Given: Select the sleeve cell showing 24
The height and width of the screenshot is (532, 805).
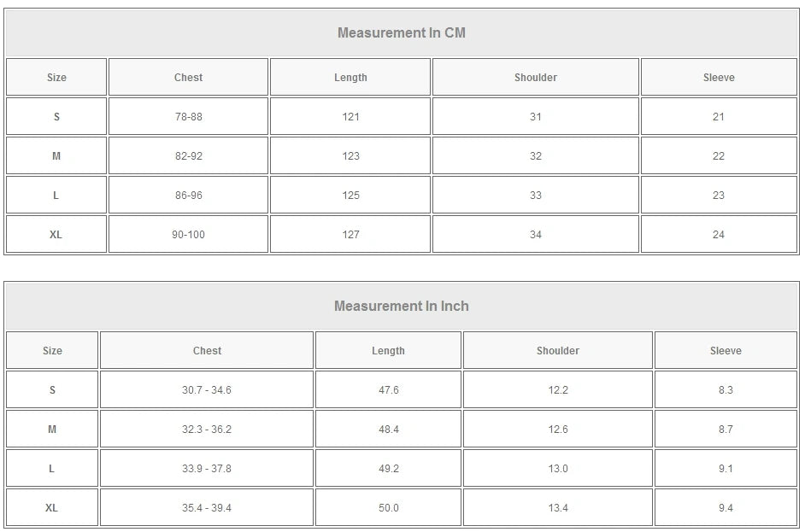Looking at the screenshot, I should coord(718,235).
